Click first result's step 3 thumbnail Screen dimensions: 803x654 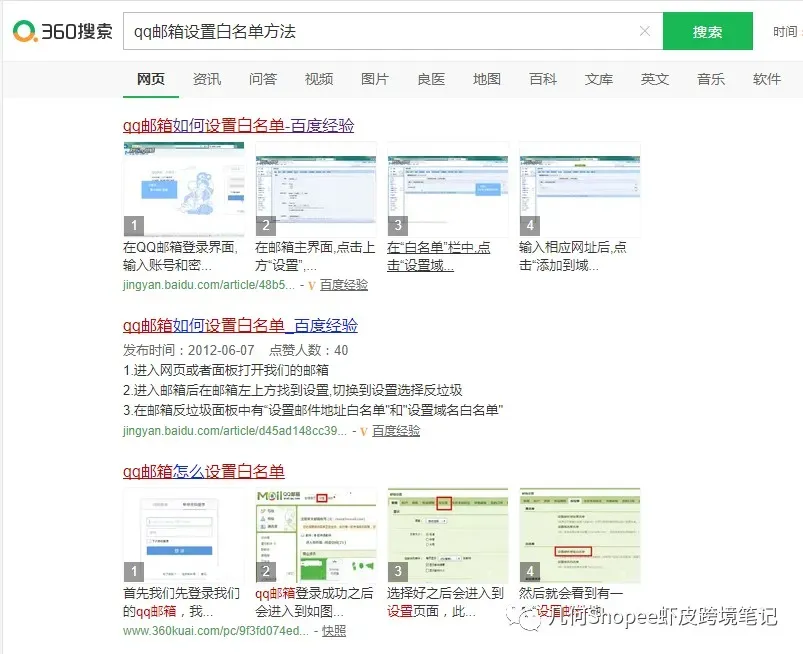[x=447, y=188]
